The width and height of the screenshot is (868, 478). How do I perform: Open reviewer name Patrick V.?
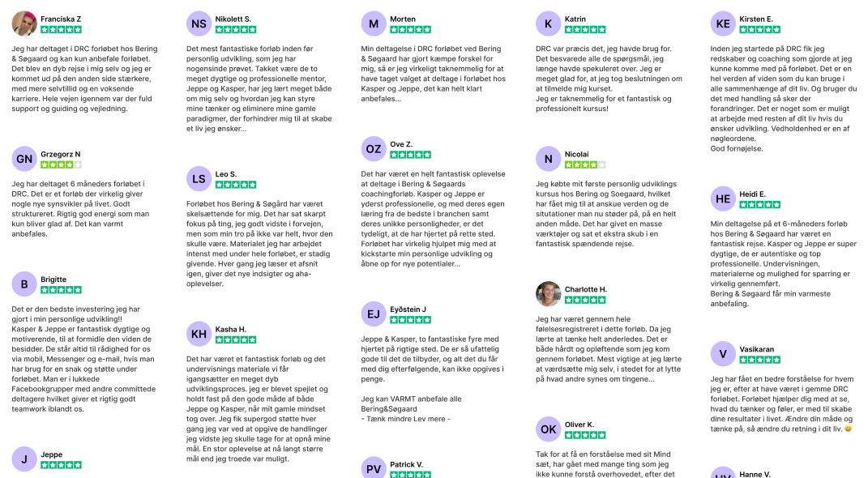pyautogui.click(x=406, y=464)
